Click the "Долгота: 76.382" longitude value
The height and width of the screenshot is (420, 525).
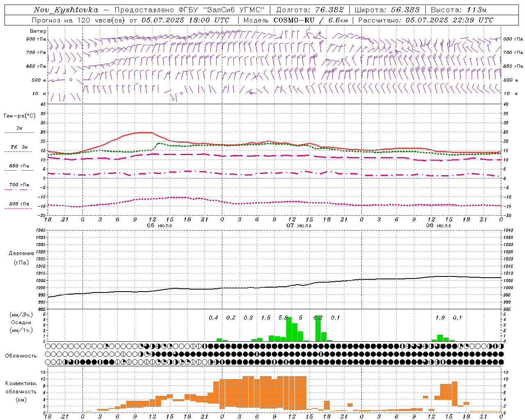click(310, 10)
